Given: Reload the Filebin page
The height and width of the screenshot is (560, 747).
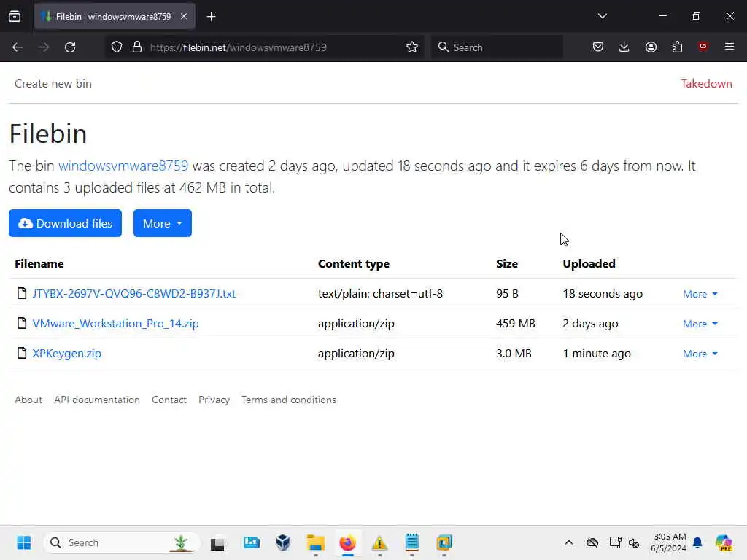Looking at the screenshot, I should tap(70, 47).
